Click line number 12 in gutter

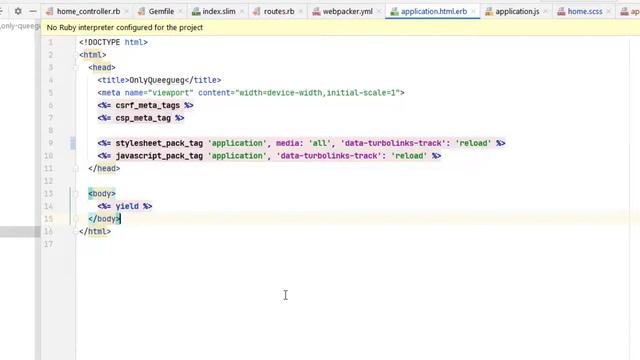[49, 181]
